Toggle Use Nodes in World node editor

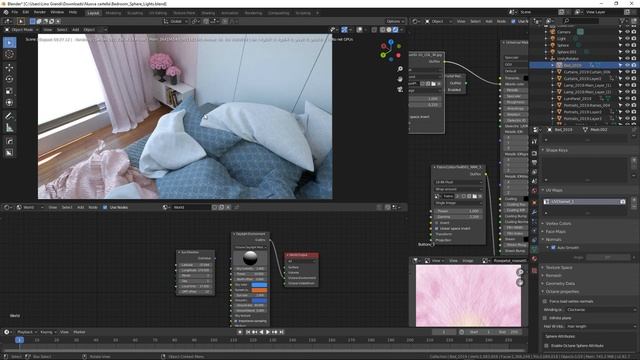[x=105, y=207]
